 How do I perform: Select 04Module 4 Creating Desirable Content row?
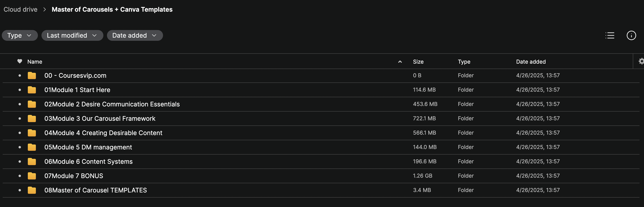point(321,133)
